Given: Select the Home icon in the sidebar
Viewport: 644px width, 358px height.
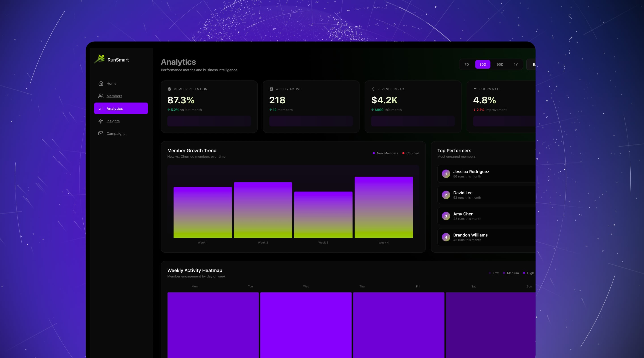Looking at the screenshot, I should click(x=101, y=83).
